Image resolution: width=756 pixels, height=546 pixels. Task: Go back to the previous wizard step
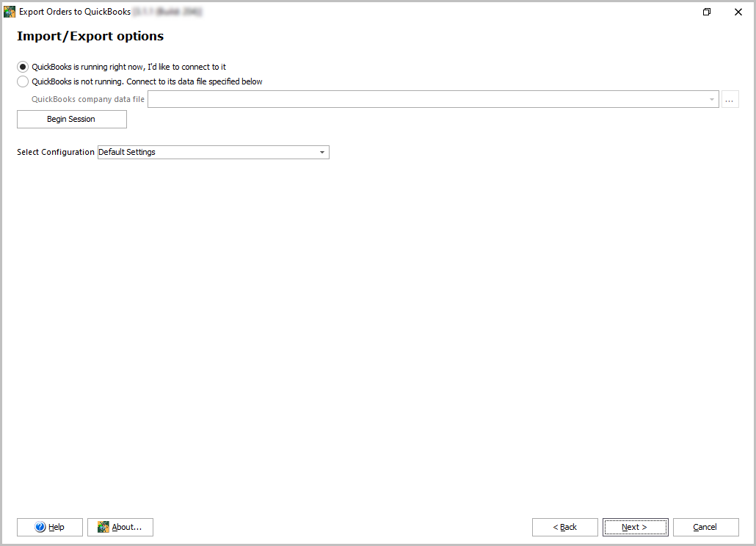coord(565,527)
